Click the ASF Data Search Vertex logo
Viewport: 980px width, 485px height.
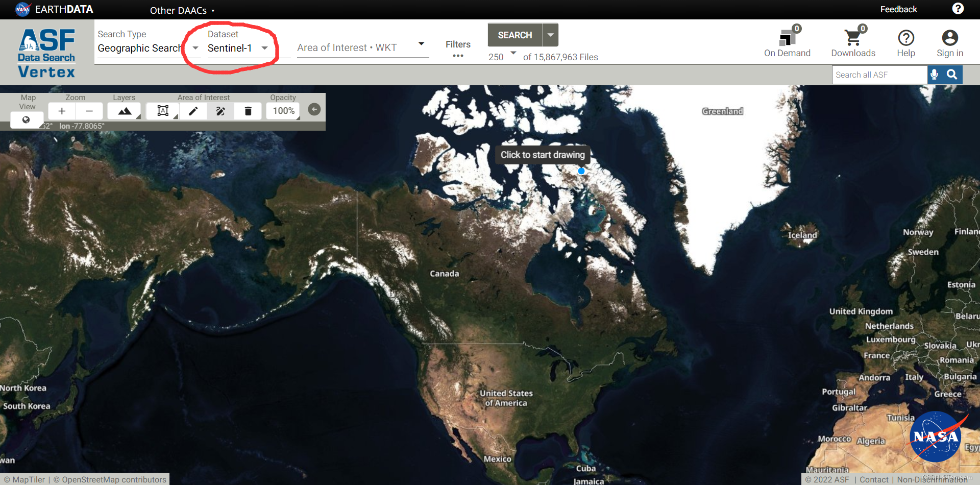click(x=46, y=53)
